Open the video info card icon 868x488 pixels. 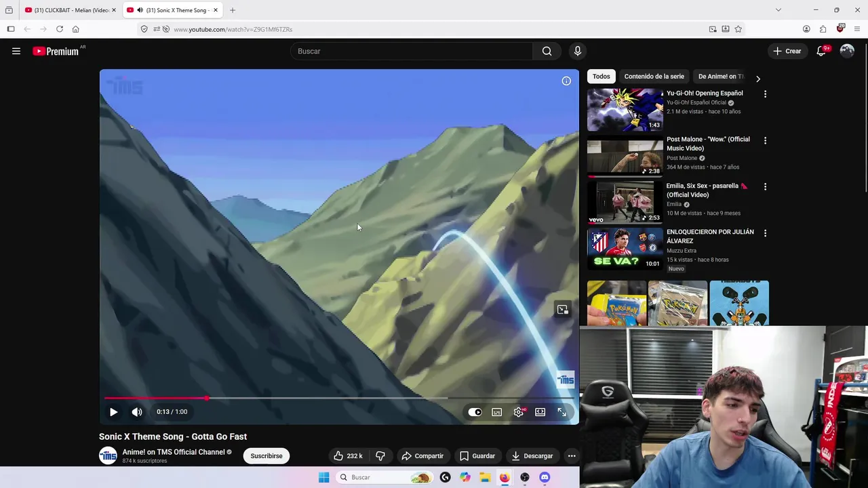click(x=566, y=81)
